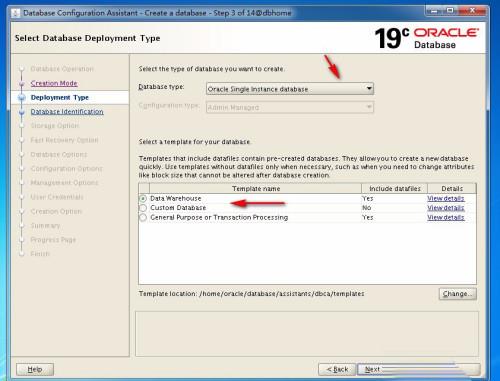Click the Storage Option step
The image size is (500, 381).
55,126
